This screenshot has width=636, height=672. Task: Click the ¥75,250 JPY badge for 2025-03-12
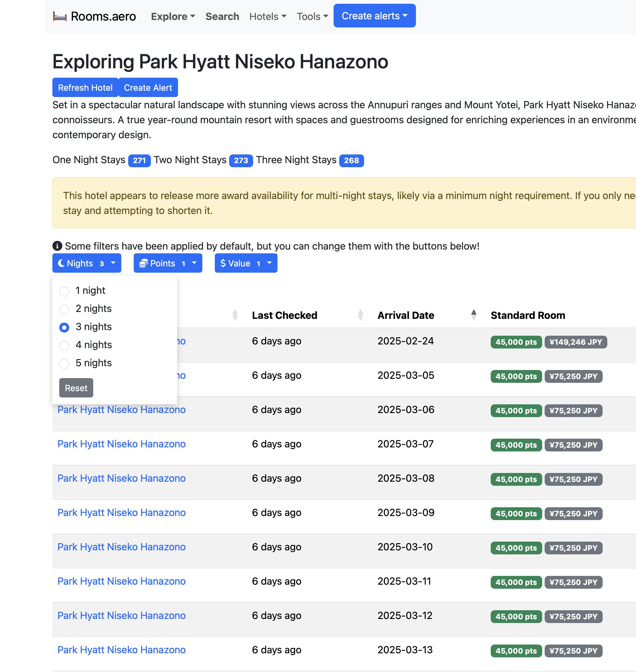coord(573,616)
